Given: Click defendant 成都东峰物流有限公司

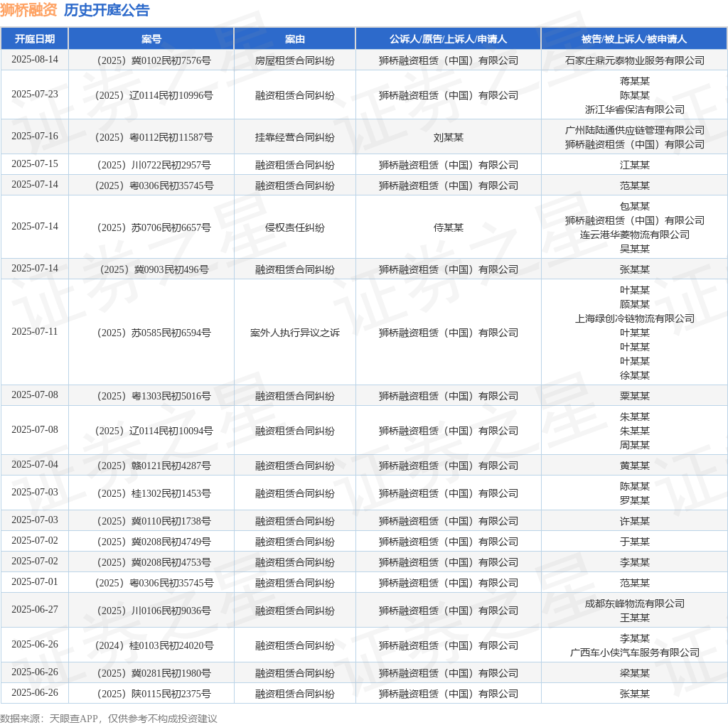Looking at the screenshot, I should pyautogui.click(x=634, y=603).
